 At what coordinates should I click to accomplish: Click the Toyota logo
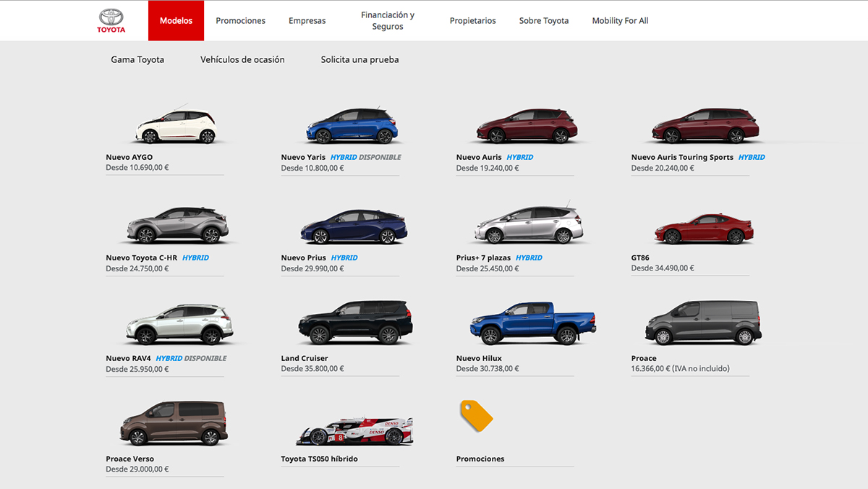point(111,21)
